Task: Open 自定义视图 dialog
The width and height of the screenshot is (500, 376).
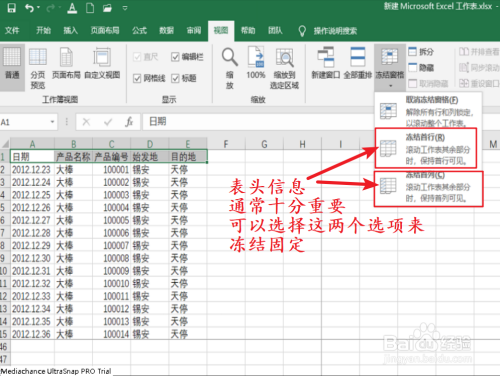Action: [102, 63]
